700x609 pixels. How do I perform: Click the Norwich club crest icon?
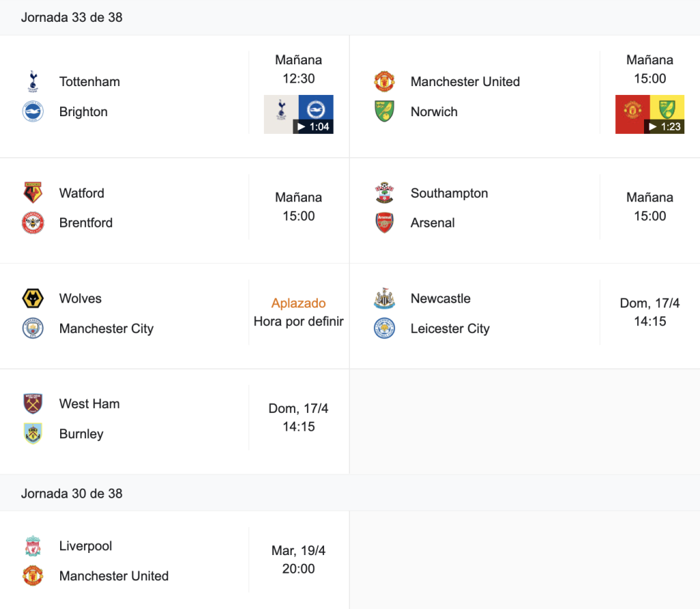pyautogui.click(x=384, y=111)
